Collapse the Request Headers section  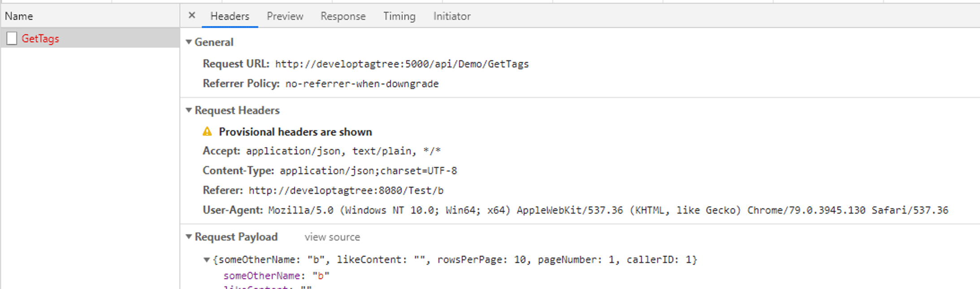click(189, 110)
